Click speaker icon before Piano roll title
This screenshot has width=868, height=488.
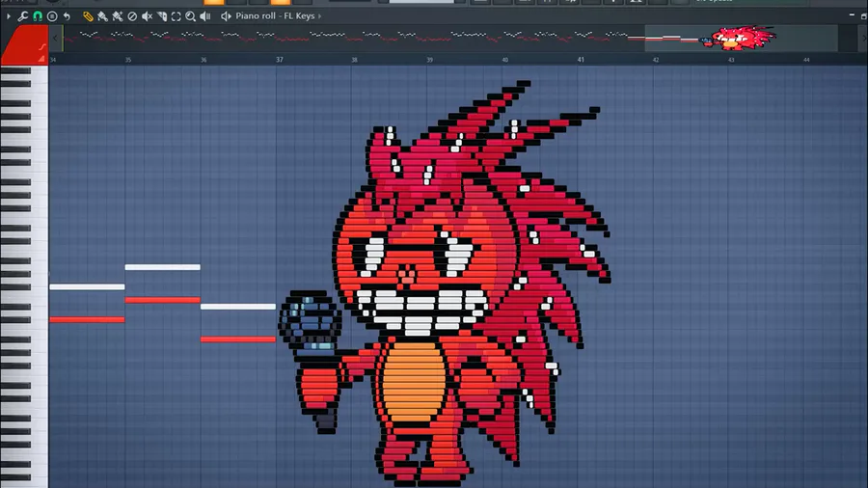coord(226,16)
